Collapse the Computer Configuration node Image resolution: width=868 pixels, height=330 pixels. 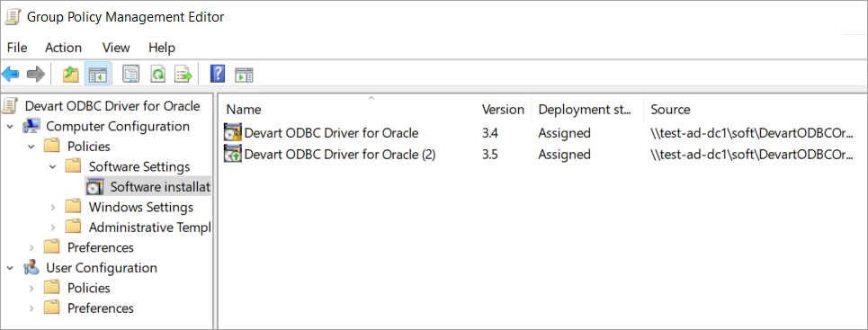pyautogui.click(x=11, y=126)
